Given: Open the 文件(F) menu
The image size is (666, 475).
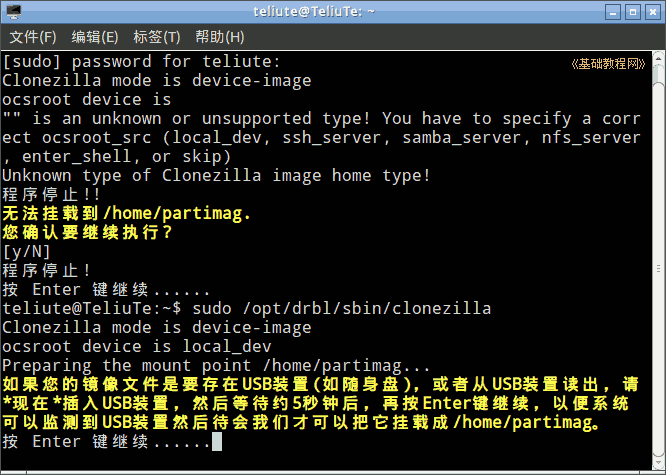Looking at the screenshot, I should (x=33, y=37).
